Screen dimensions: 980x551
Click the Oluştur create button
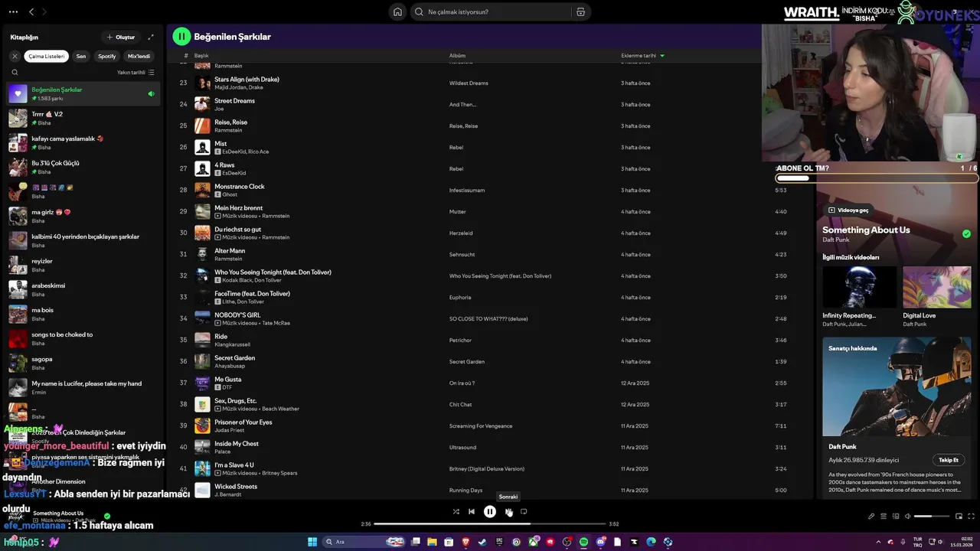121,37
